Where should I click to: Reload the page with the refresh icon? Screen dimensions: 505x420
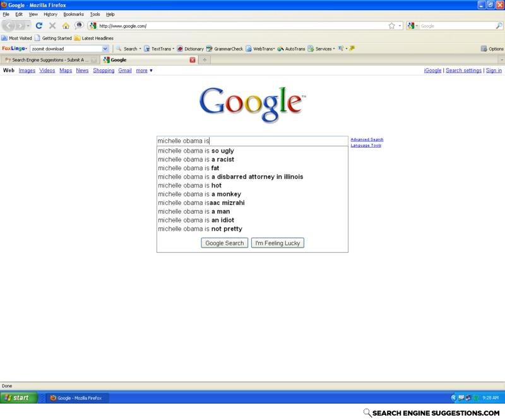pos(39,26)
